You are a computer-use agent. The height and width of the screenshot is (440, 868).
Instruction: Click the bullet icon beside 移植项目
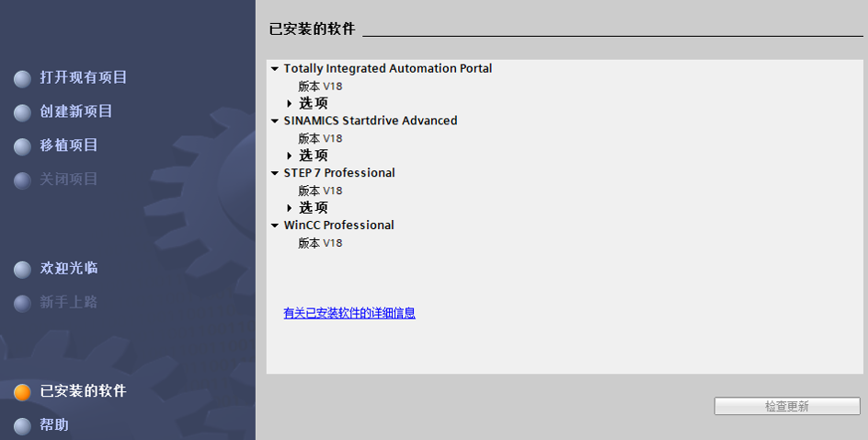tap(22, 146)
